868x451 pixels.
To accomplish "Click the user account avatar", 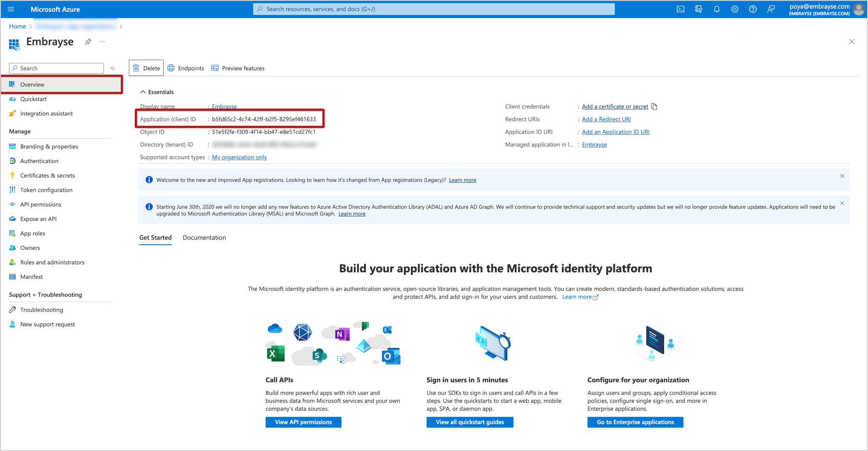I will click(859, 9).
